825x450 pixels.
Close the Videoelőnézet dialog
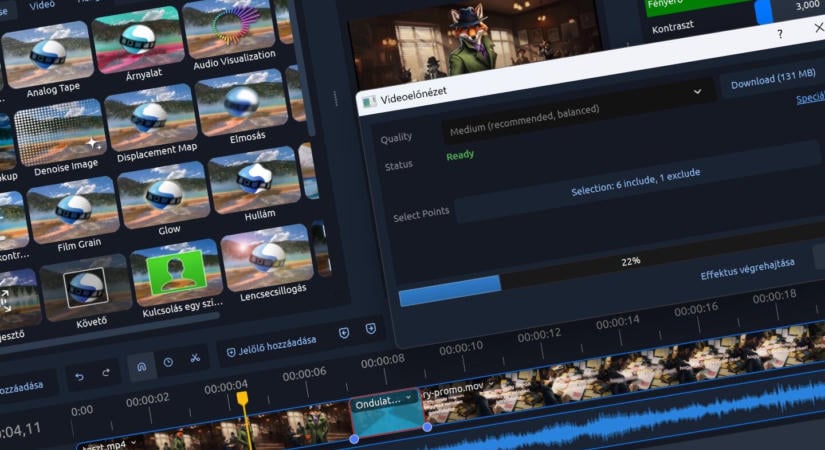pos(819,27)
